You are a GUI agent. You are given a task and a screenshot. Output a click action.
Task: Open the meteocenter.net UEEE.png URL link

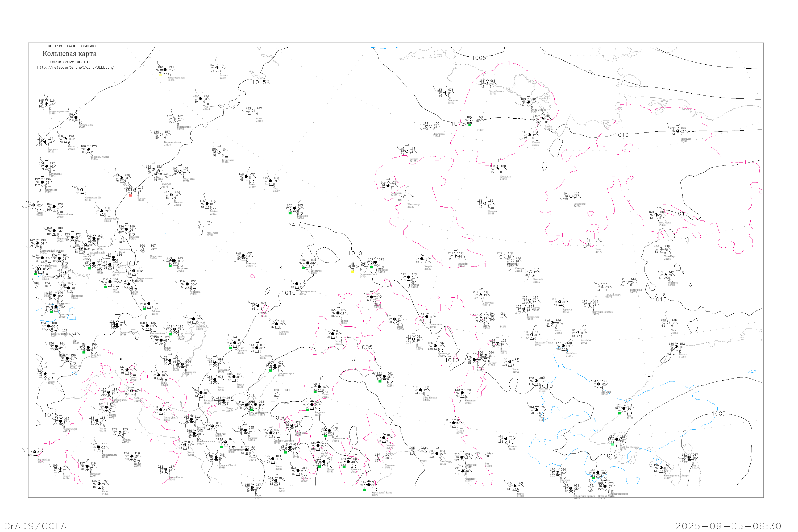point(75,68)
